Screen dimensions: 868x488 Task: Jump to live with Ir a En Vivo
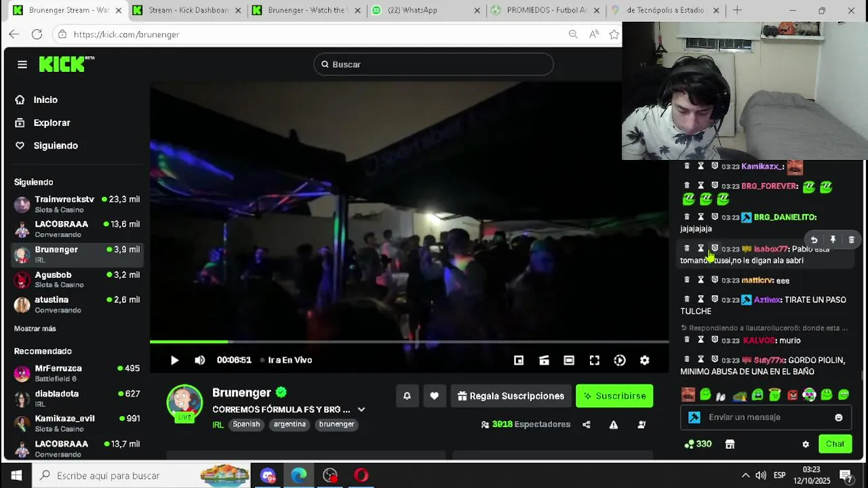coord(287,360)
